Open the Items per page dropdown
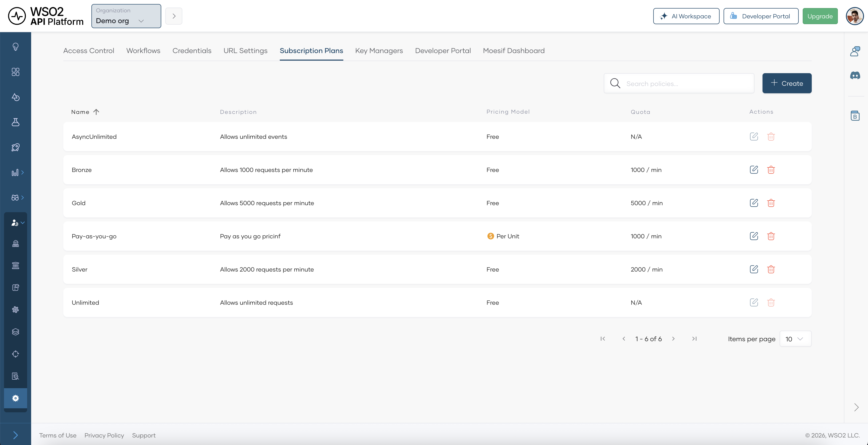 pyautogui.click(x=796, y=339)
